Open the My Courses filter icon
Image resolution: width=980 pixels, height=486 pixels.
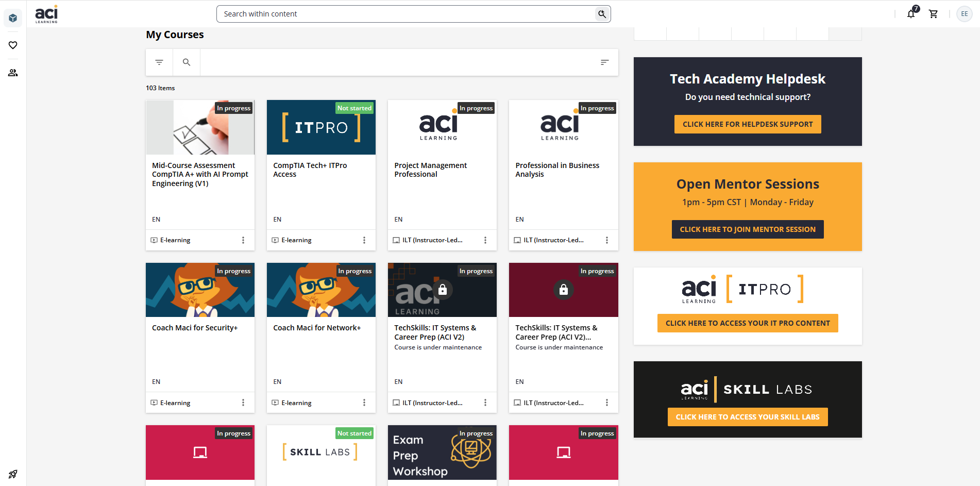159,62
